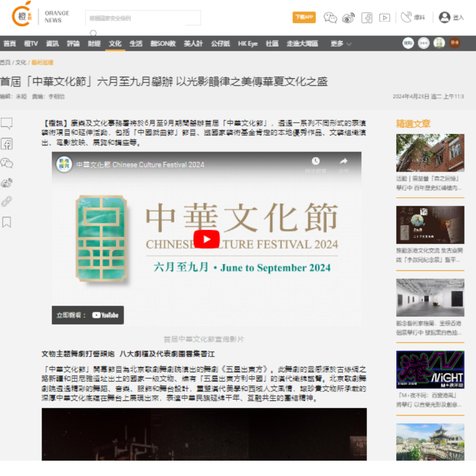The height and width of the screenshot is (476, 476).
Task: Open 公仔紙 navigation item
Action: coord(221,44)
